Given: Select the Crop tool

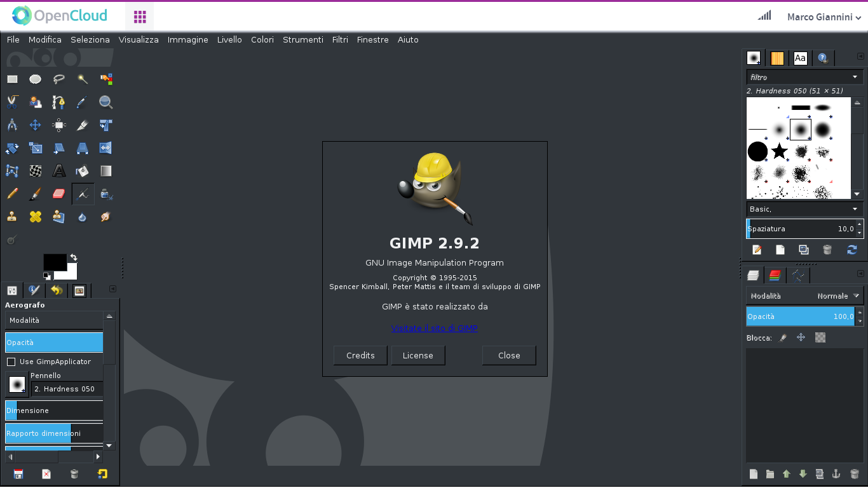Looking at the screenshot, I should (83, 125).
